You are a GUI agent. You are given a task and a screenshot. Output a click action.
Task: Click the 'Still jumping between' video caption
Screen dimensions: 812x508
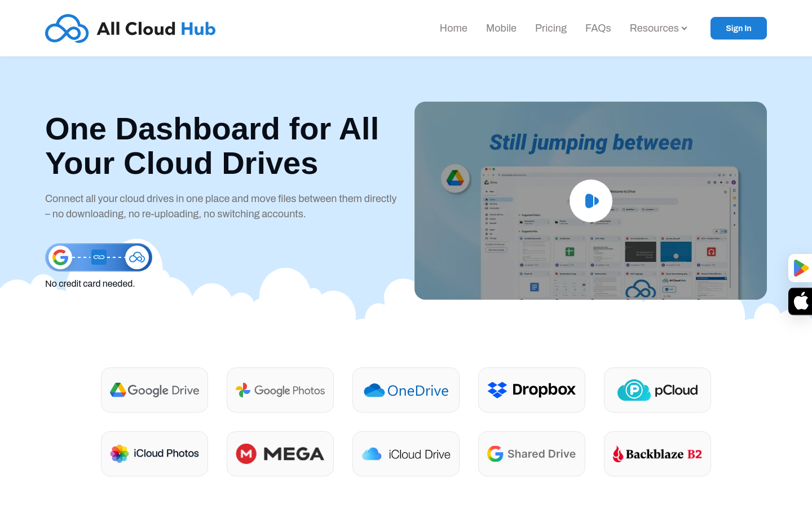pos(591,143)
